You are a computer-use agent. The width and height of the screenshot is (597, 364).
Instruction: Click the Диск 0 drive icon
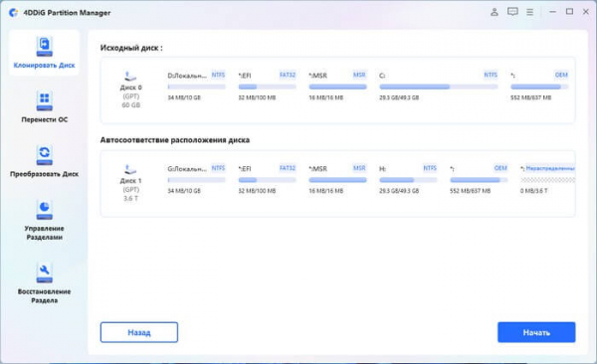pyautogui.click(x=130, y=76)
